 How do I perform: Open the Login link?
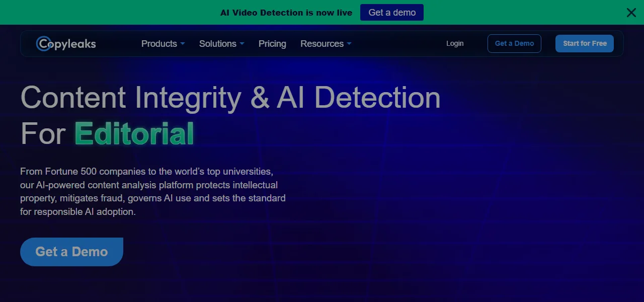[x=455, y=44]
